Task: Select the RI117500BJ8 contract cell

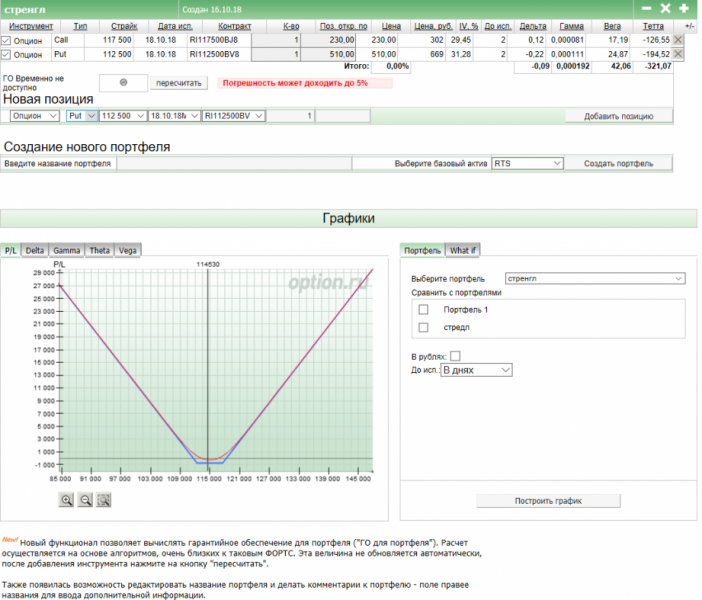Action: tap(214, 40)
